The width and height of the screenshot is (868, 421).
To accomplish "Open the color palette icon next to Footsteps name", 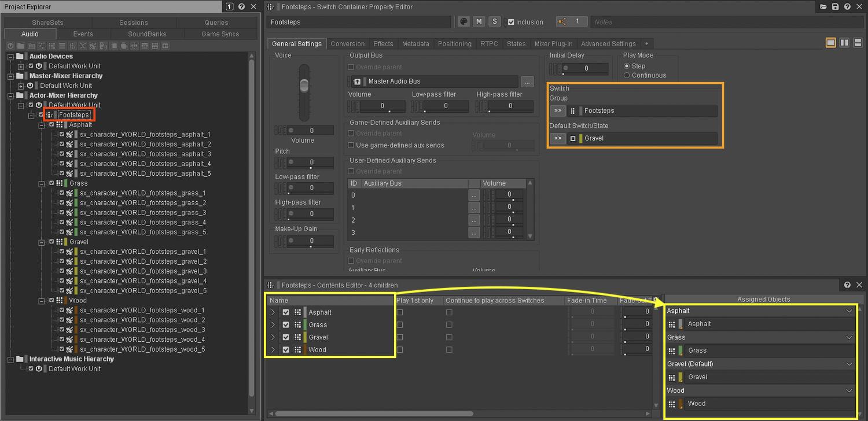I will click(x=463, y=21).
